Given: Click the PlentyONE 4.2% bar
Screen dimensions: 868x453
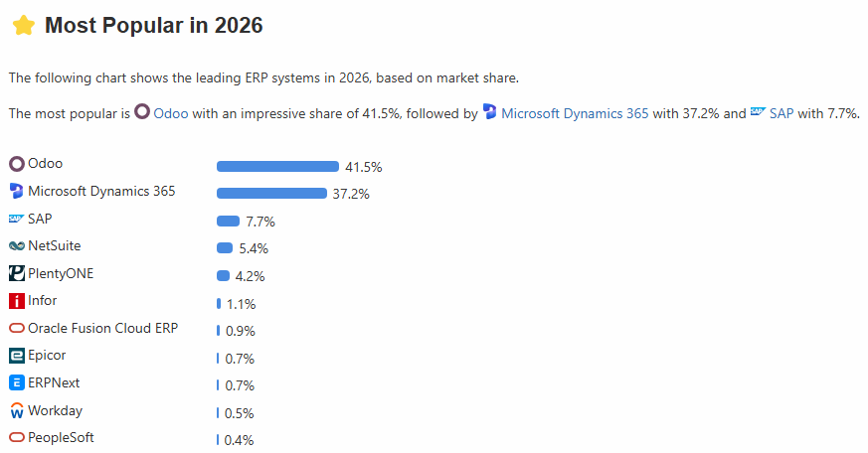Looking at the screenshot, I should [x=223, y=275].
